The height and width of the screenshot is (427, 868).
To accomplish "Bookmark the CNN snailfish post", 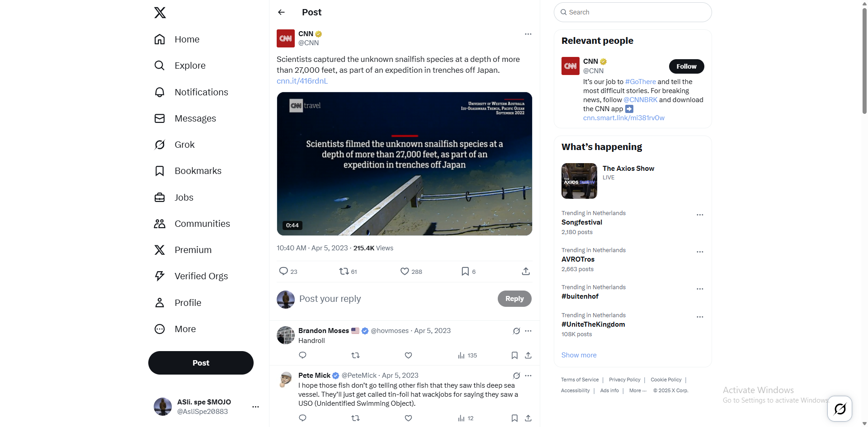I will (465, 271).
